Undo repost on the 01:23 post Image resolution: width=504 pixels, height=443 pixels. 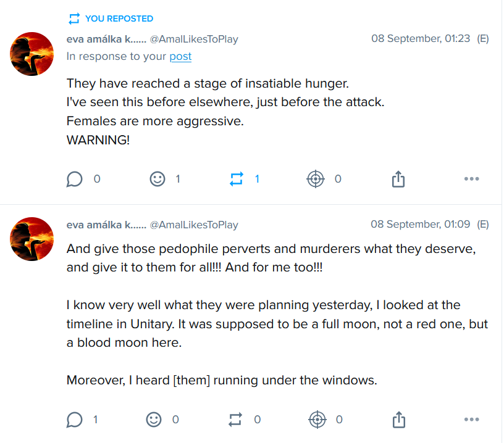pos(237,179)
